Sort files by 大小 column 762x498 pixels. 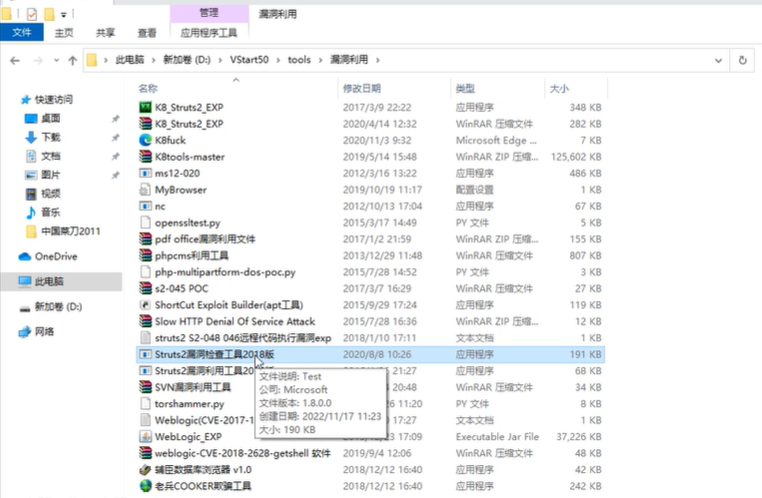[x=559, y=88]
